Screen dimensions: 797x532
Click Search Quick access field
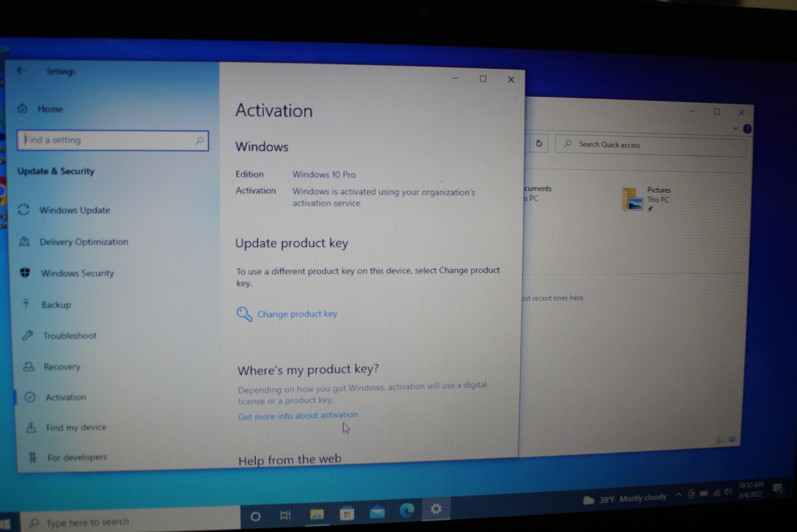click(651, 145)
